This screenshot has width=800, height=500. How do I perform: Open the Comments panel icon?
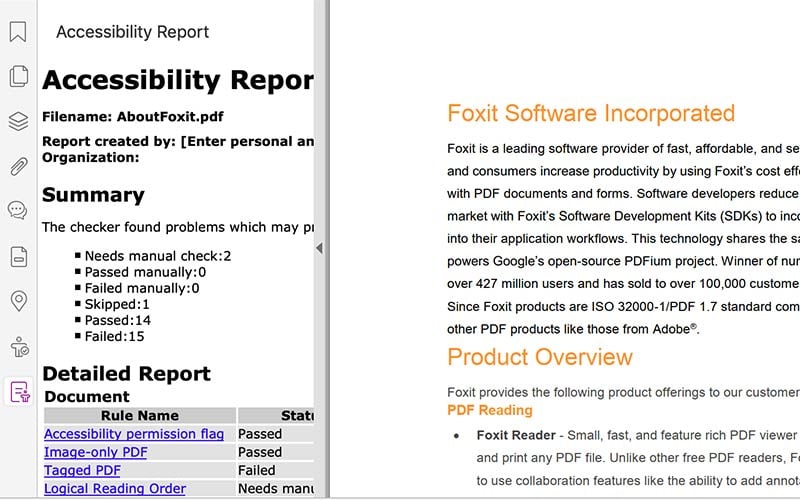(x=18, y=210)
